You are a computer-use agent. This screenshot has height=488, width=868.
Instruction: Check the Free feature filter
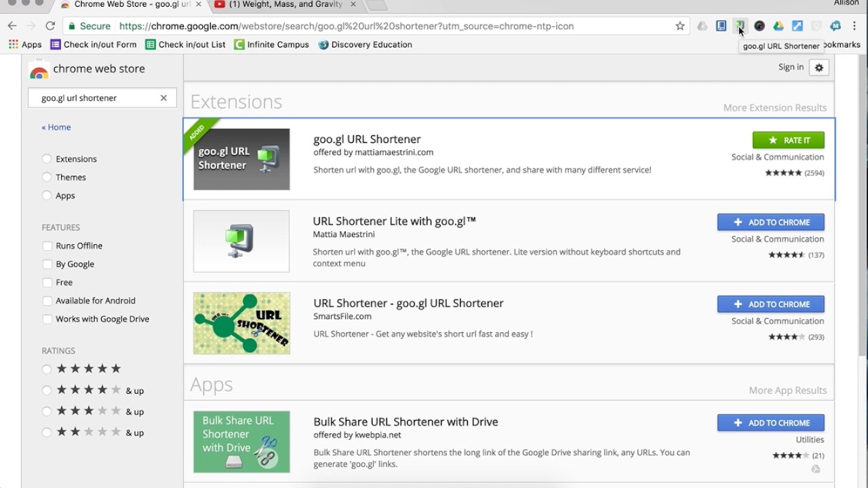coord(47,282)
